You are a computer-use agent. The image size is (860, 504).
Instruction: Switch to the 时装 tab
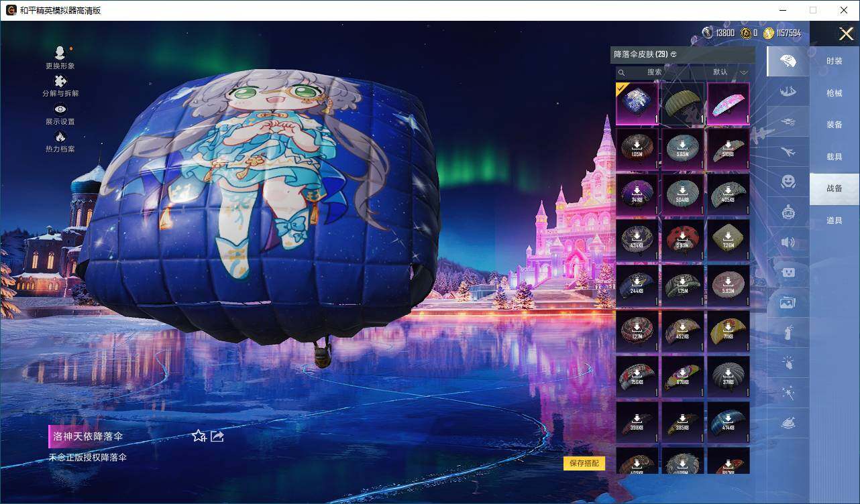click(834, 61)
